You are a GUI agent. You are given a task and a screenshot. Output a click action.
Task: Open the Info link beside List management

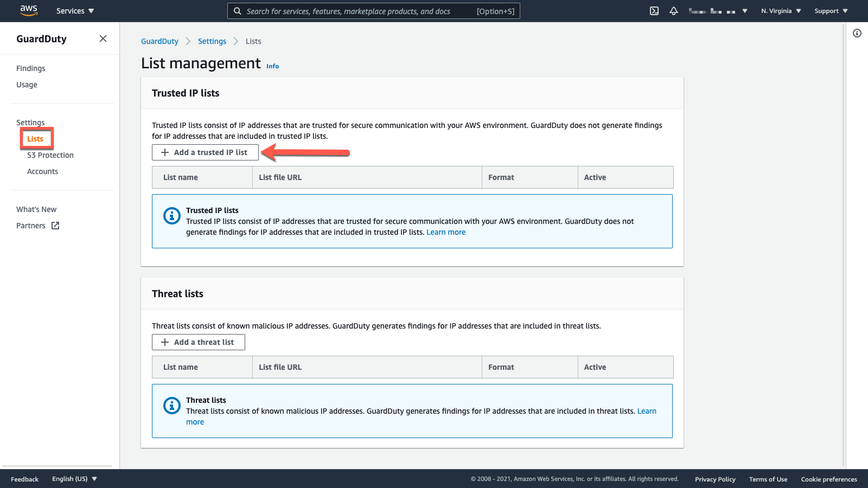pos(273,66)
